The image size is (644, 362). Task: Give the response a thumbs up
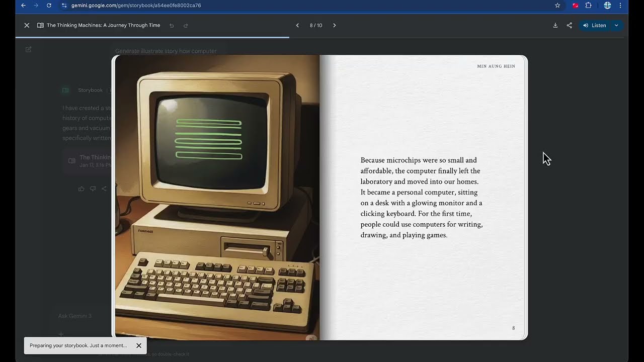point(82,189)
